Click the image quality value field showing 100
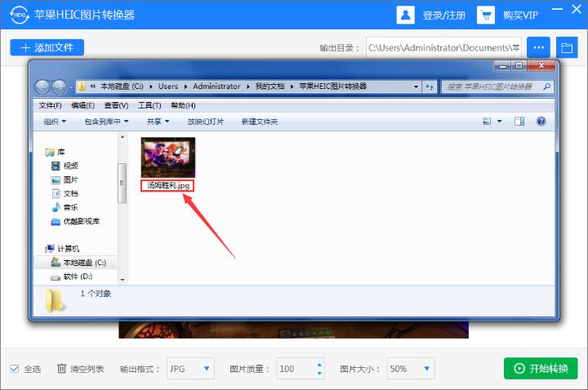588x390 pixels. [296, 369]
